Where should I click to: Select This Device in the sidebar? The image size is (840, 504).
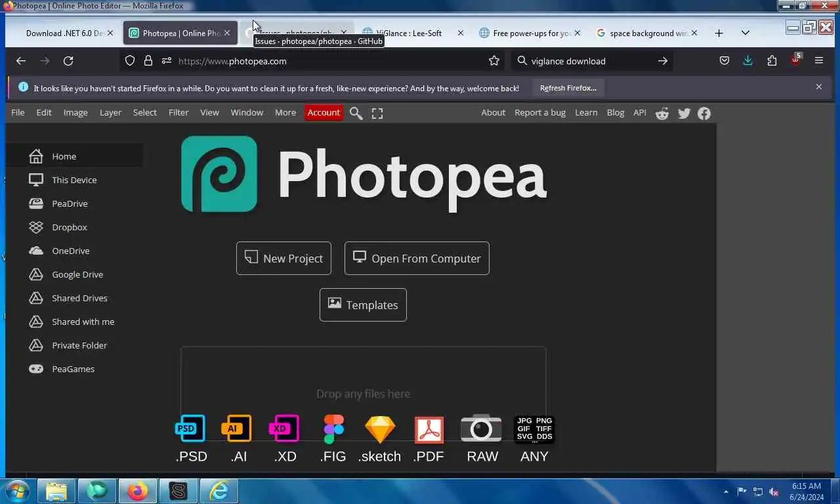point(74,180)
